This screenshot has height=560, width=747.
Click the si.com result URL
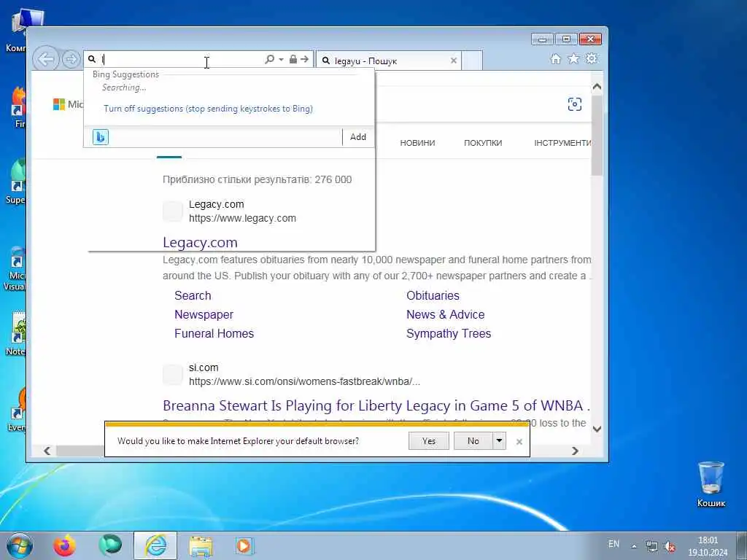click(x=304, y=381)
